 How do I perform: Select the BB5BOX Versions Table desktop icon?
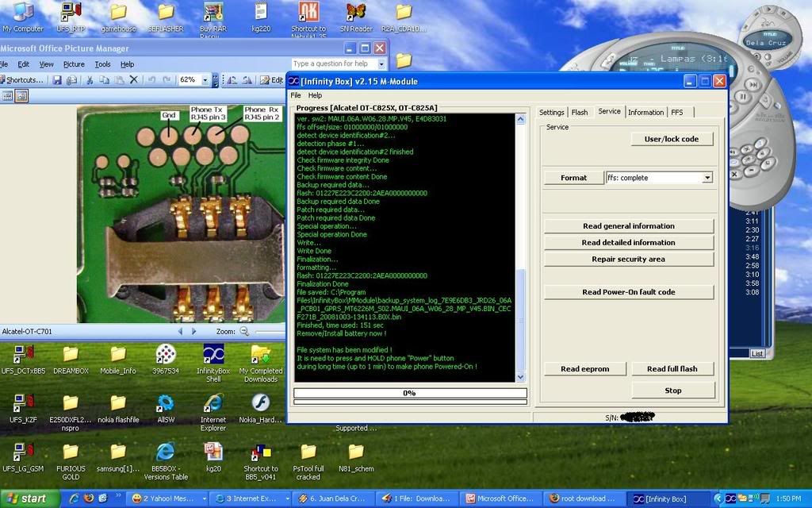pos(166,452)
